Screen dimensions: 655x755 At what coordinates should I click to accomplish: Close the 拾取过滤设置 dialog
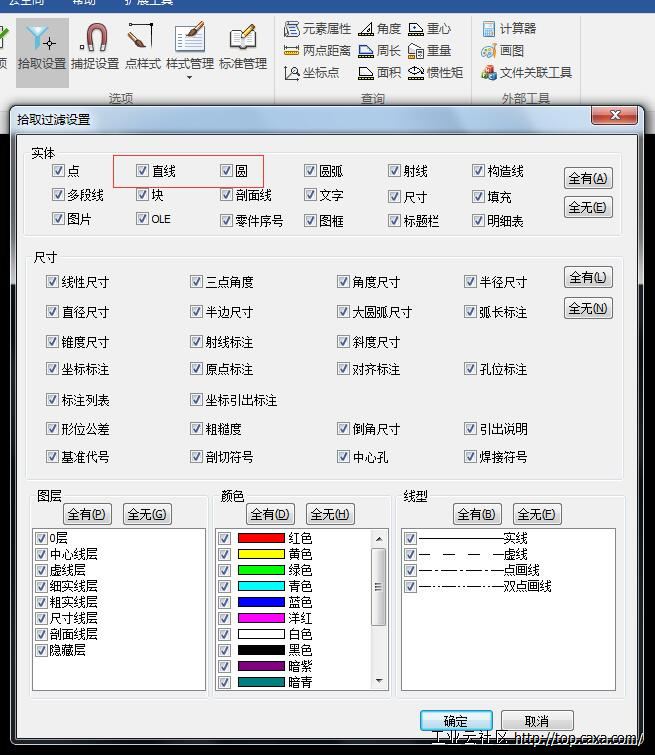coord(614,117)
